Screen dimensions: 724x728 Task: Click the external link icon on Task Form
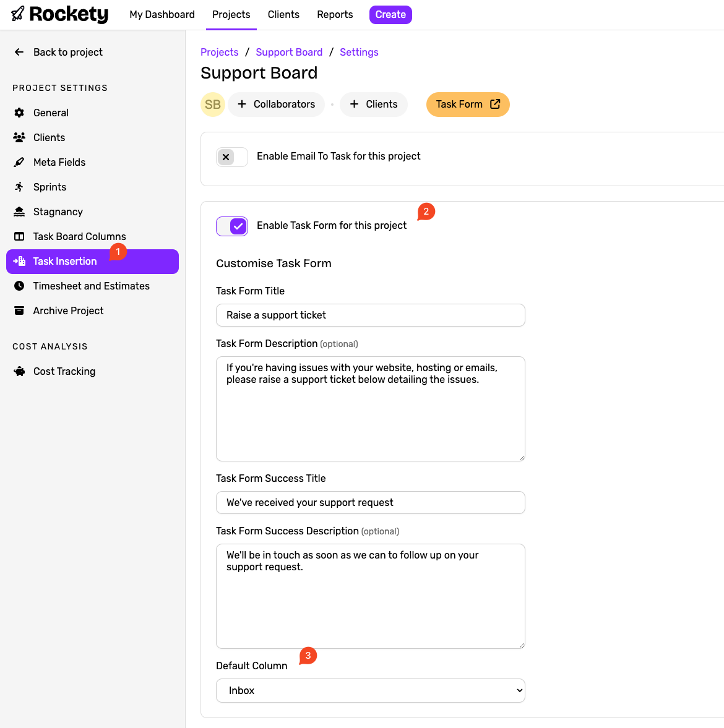495,104
